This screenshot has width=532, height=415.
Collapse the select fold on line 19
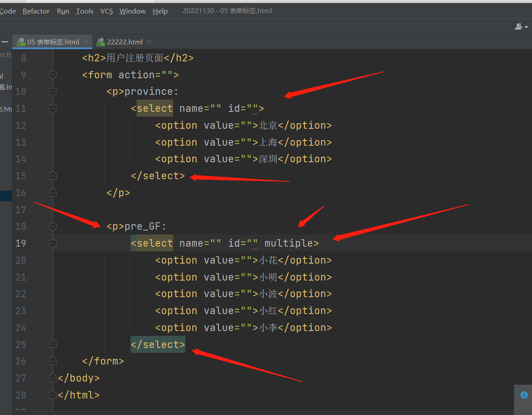[53, 244]
